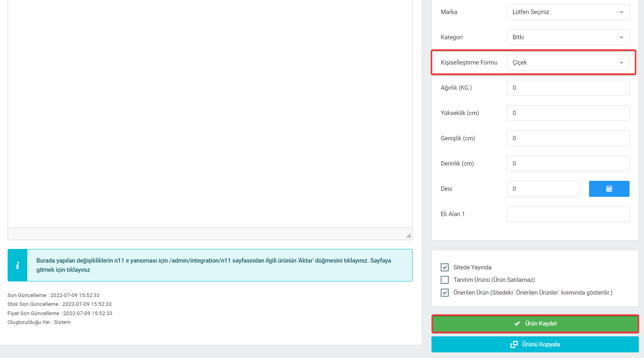
Task: Click inside the Yükseklik (cm) field
Action: 568,113
